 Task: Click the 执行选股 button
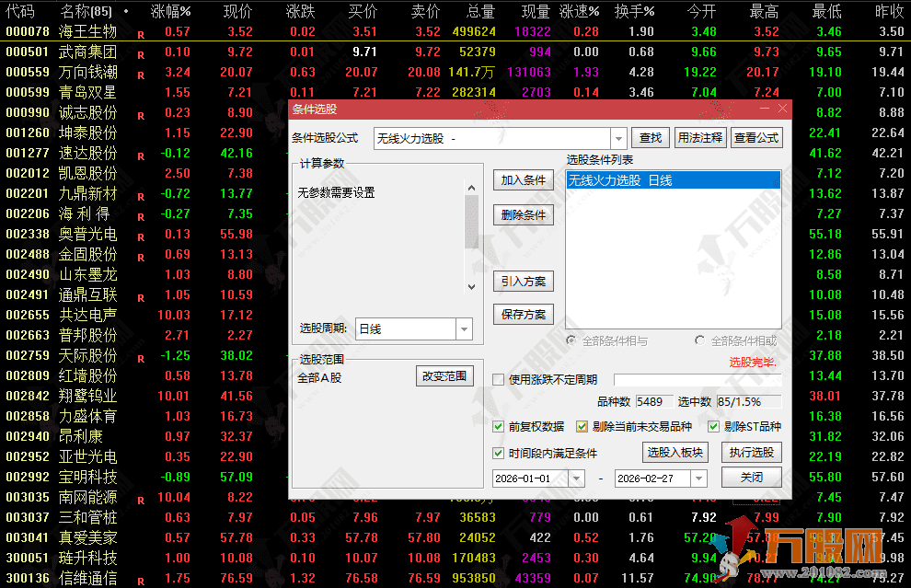point(754,452)
